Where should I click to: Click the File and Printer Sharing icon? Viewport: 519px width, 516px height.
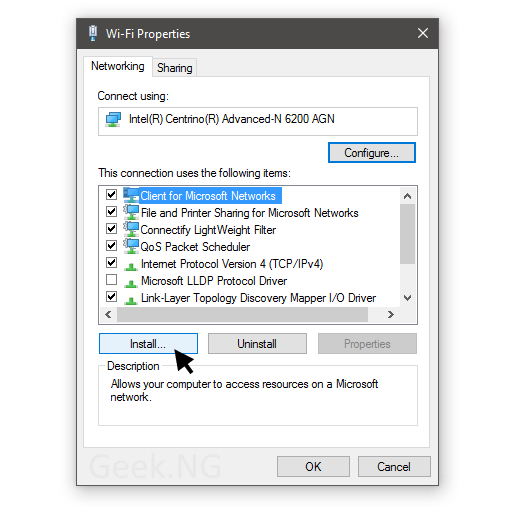tap(131, 212)
